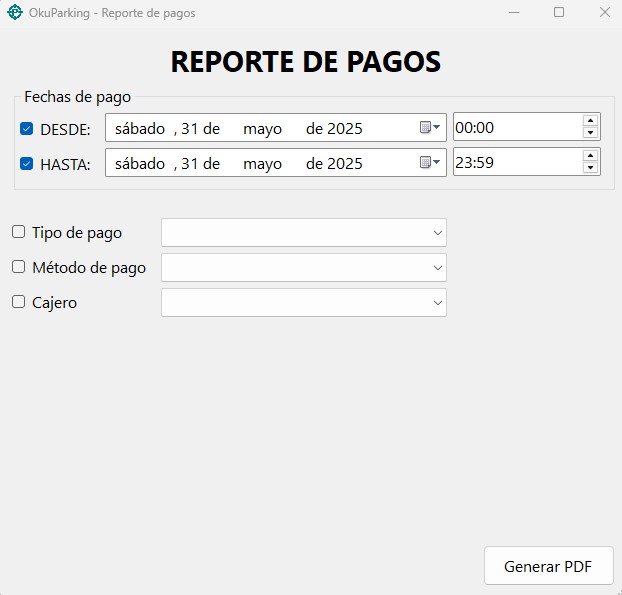Screen dimensions: 622x595
Task: Click the DESDE time field showing 00:00
Action: tap(515, 128)
